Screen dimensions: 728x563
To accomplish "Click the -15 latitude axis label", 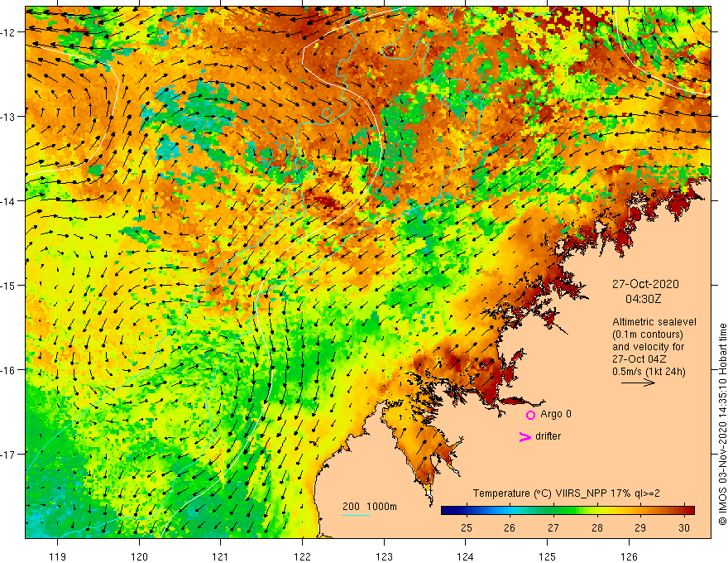I will (x=9, y=285).
